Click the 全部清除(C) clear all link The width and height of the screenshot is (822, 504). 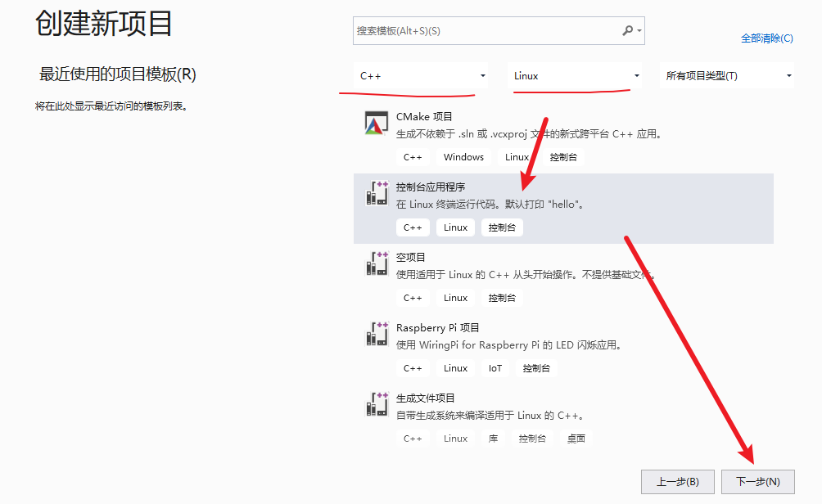coord(766,38)
